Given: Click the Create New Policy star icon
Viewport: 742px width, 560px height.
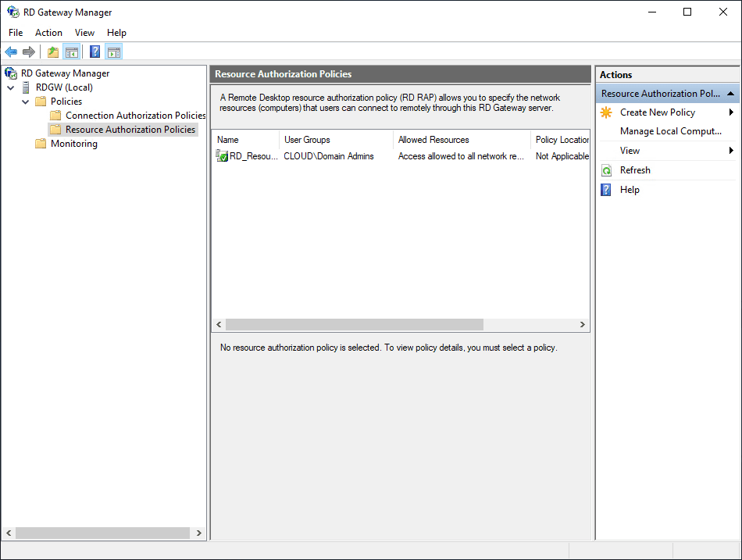Looking at the screenshot, I should point(606,112).
